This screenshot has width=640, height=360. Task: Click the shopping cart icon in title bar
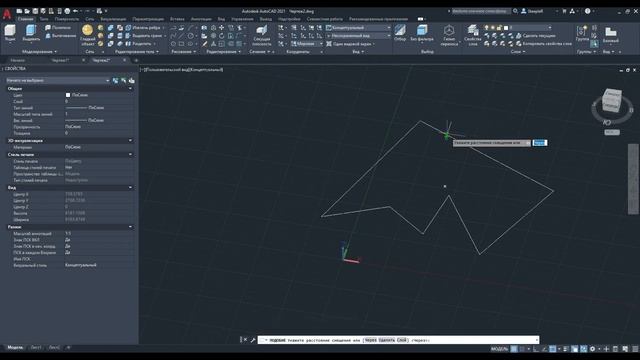(564, 11)
